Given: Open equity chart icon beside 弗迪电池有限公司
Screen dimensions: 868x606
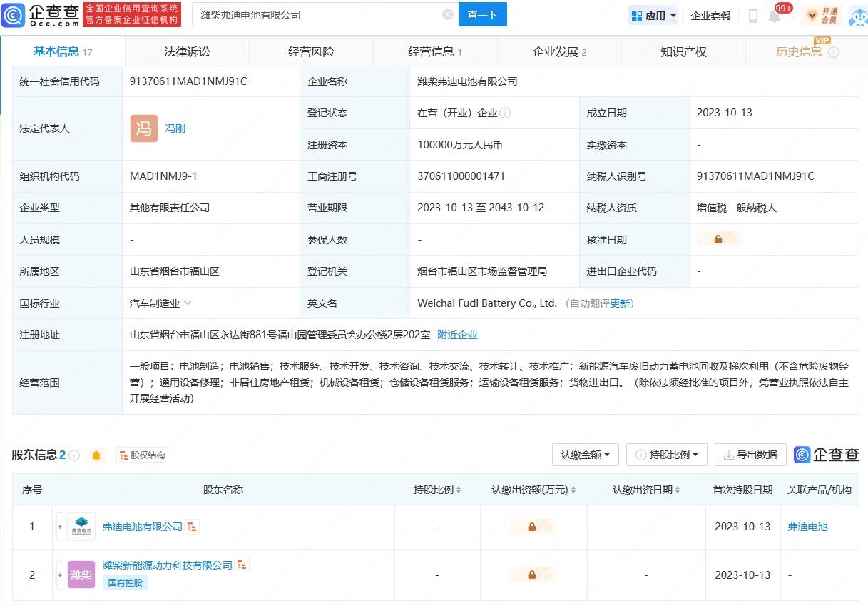Looking at the screenshot, I should [x=193, y=527].
